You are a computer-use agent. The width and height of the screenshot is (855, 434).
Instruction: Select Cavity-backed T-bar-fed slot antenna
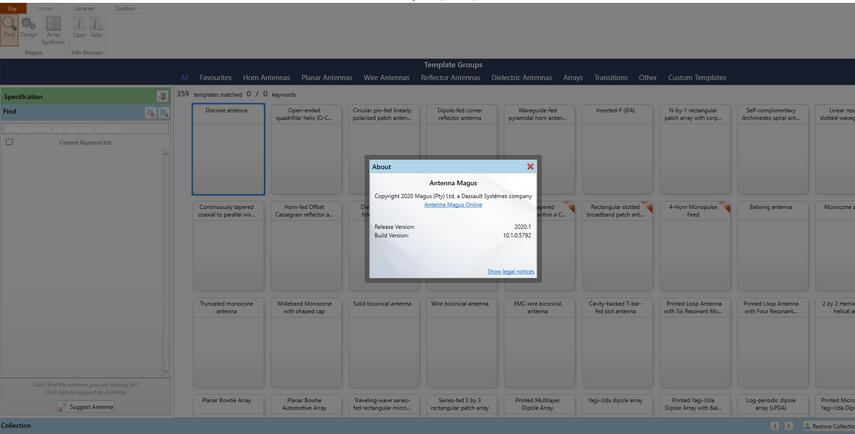coord(617,342)
